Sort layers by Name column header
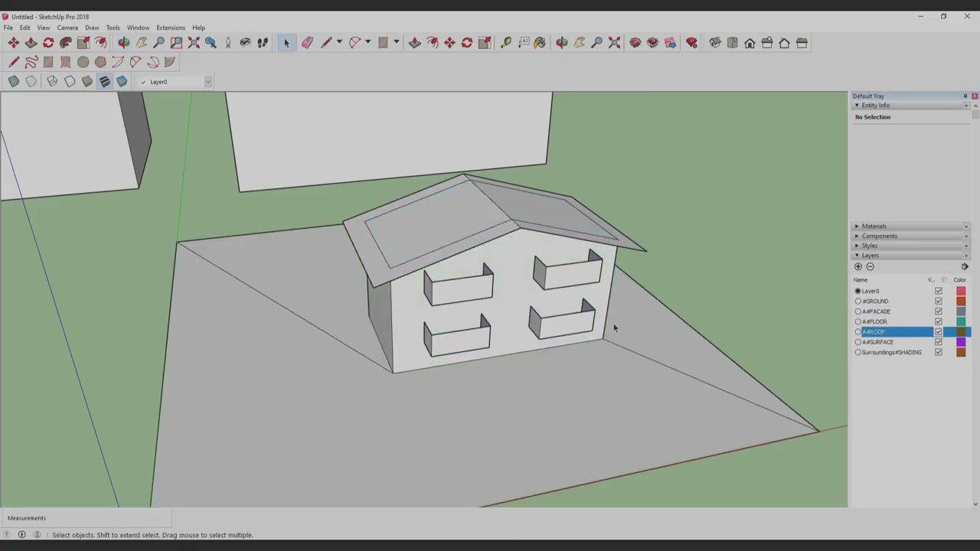 861,280
